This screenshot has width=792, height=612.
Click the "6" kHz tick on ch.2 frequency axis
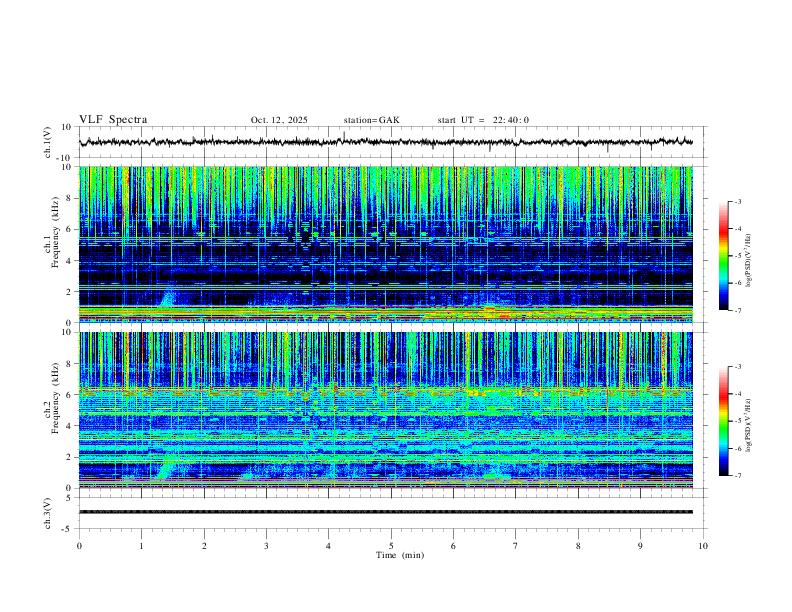(x=71, y=395)
